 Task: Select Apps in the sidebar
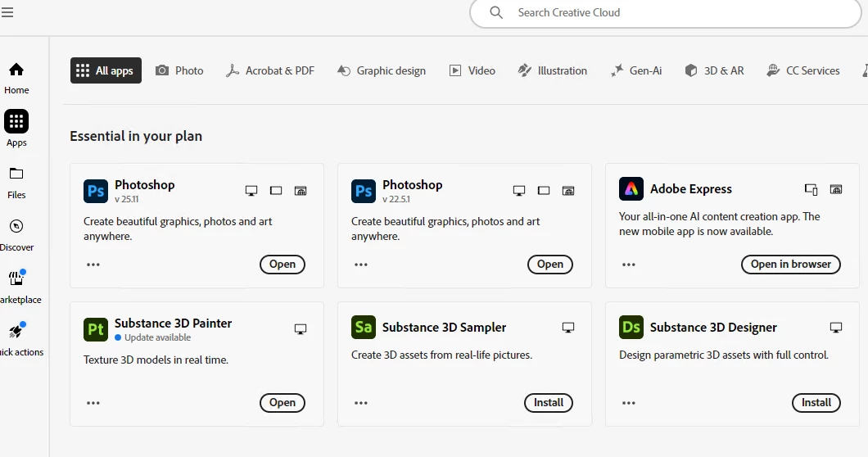tap(16, 129)
